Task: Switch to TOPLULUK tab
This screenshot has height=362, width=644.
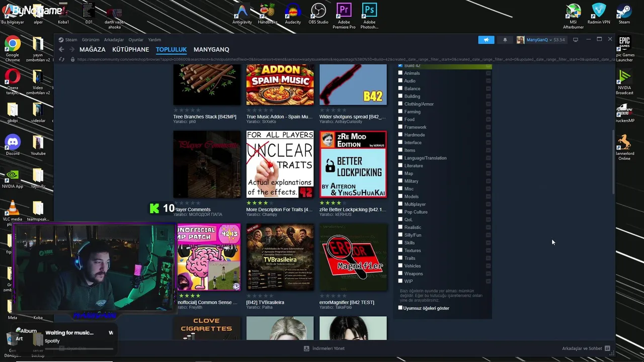Action: click(171, 49)
